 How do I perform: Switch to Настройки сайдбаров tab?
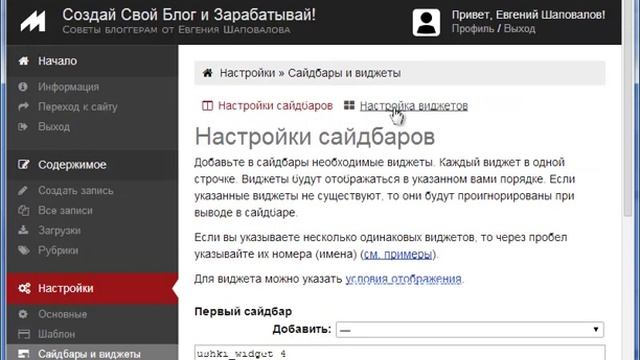click(275, 106)
